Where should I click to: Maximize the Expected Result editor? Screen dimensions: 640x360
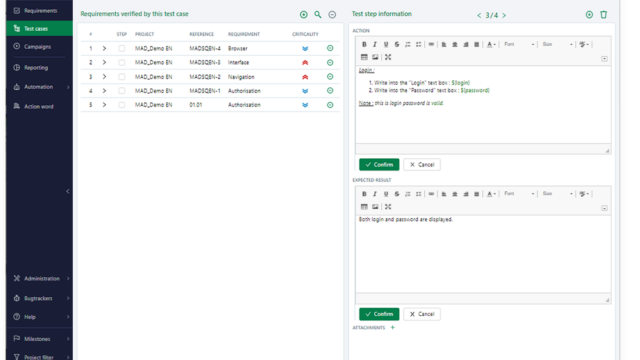388,207
